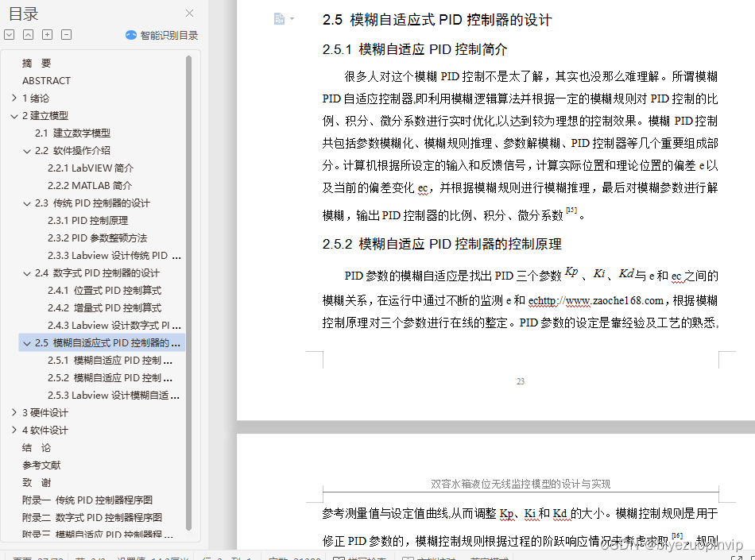Click the plus expand-level icon in 目录 toolbar
This screenshot has height=560, width=755.
click(x=47, y=35)
